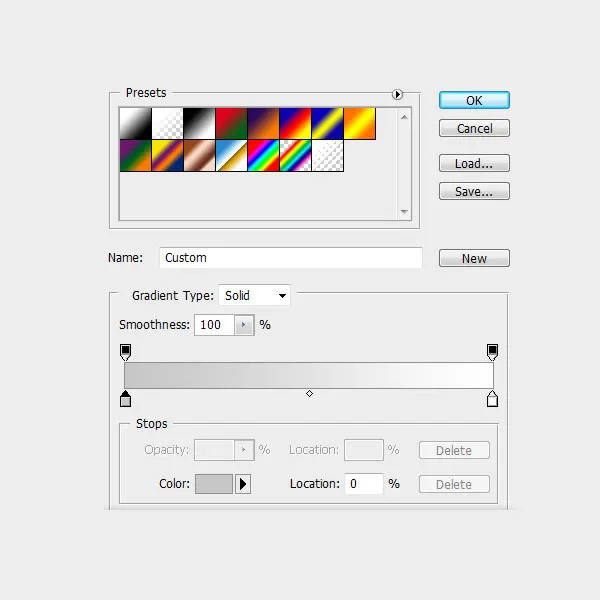Click the gradient Name text field
600x600 pixels.
pyautogui.click(x=290, y=258)
